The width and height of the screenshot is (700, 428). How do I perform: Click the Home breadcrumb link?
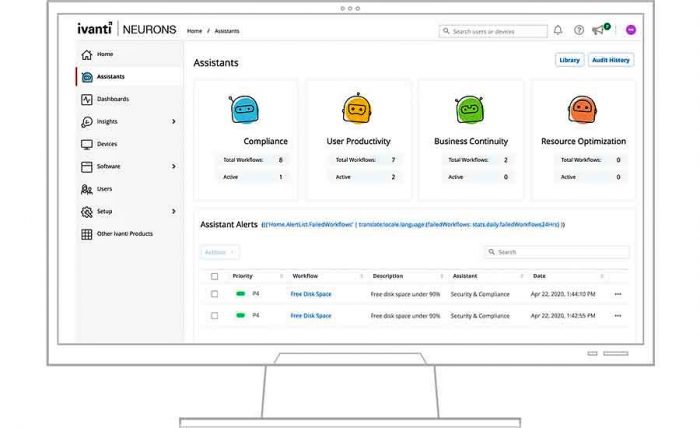(x=194, y=31)
